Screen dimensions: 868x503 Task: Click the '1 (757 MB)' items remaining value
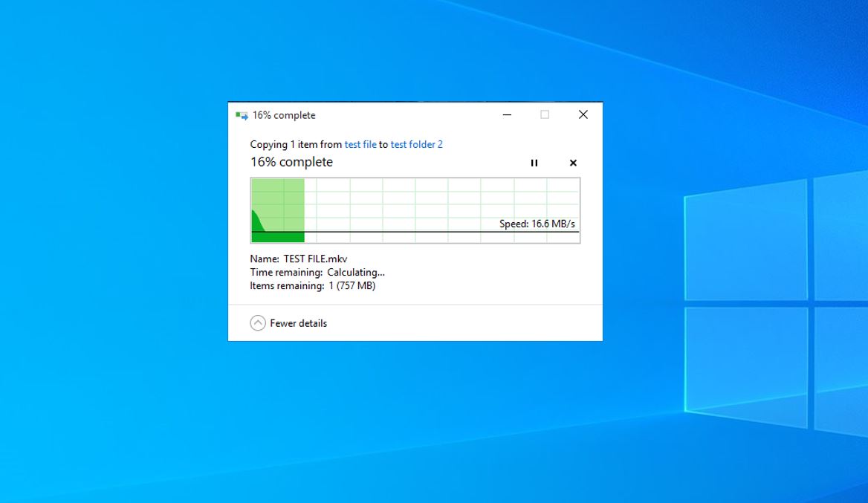coord(352,286)
